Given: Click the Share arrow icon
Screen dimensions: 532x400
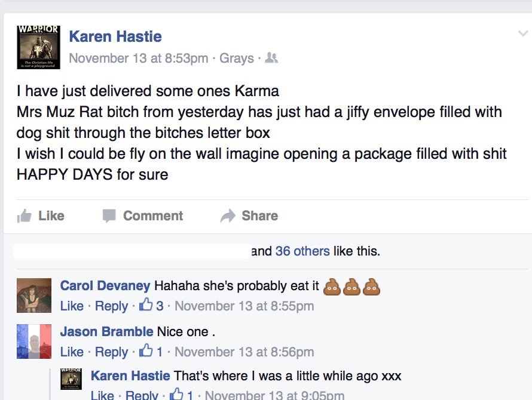Looking at the screenshot, I should pos(228,216).
